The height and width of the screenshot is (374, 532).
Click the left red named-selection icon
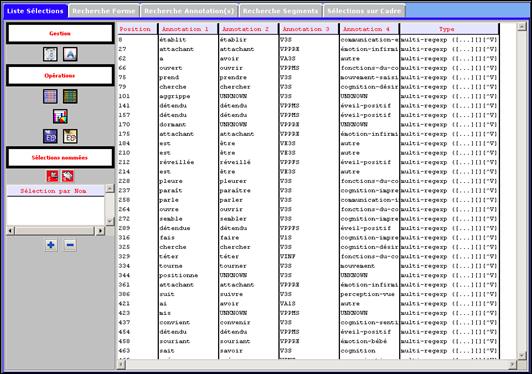[x=53, y=176]
